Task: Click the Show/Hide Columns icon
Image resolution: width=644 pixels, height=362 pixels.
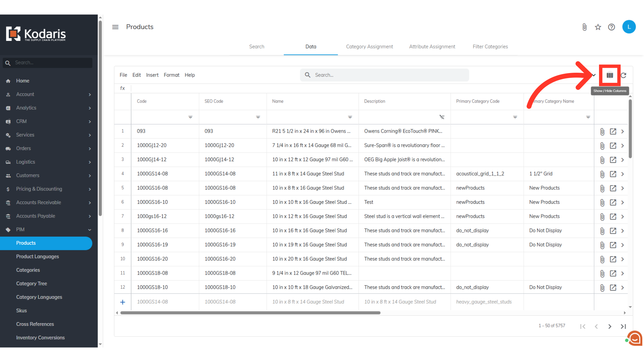Action: 609,75
